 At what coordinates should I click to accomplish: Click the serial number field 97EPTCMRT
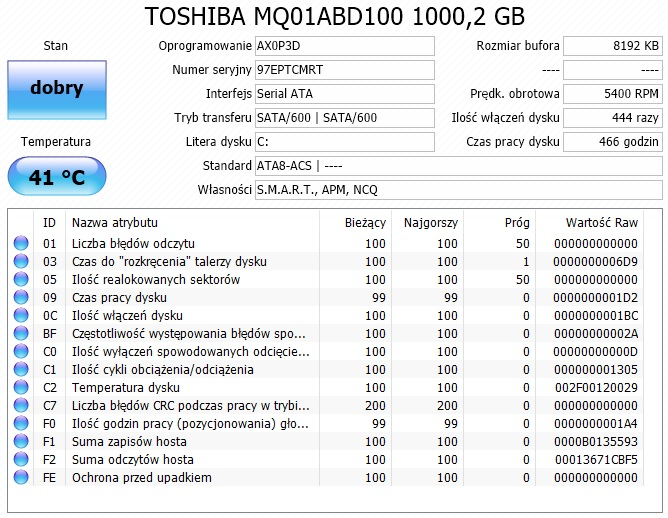point(345,69)
